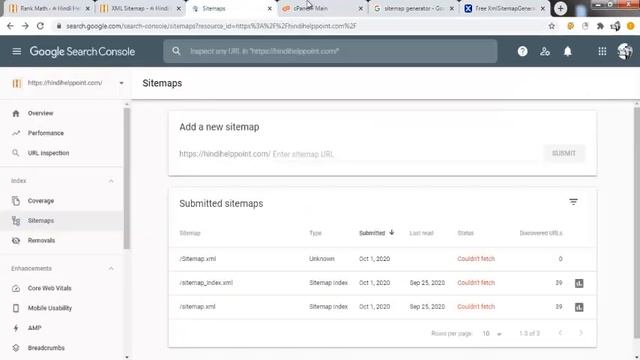Open Search Console help icon

point(522,51)
